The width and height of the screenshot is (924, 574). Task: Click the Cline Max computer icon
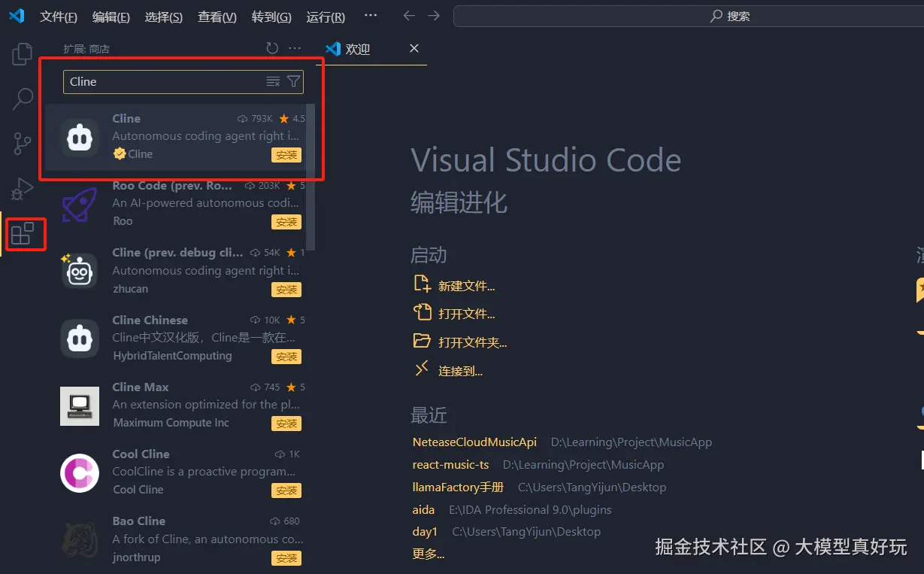point(80,405)
